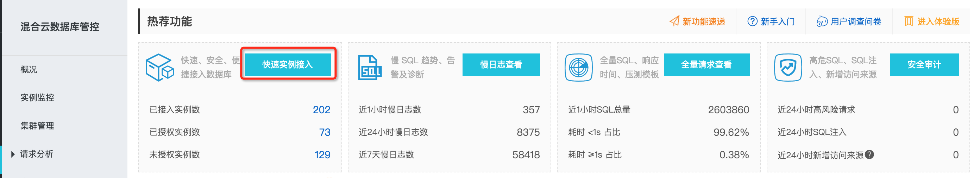Click the cube boxes instance access icon
The width and height of the screenshot is (980, 178).
(x=159, y=67)
